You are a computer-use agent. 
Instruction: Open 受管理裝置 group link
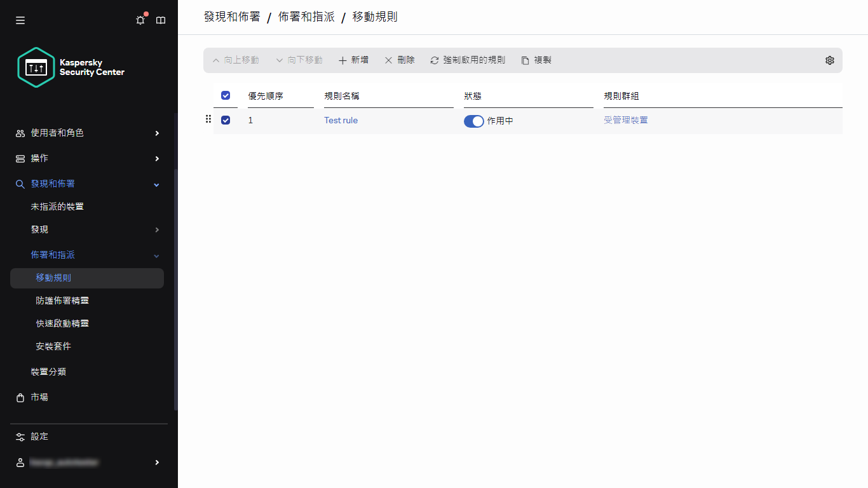tap(626, 119)
